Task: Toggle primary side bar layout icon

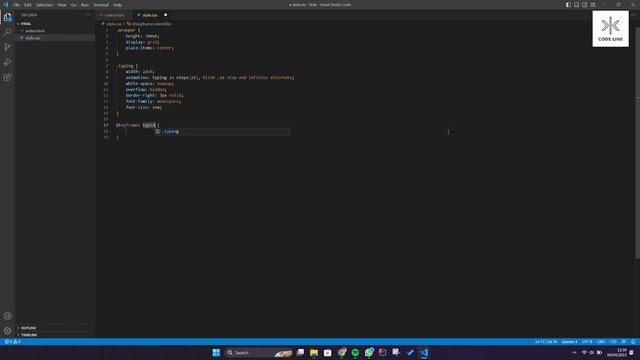Action: coord(568,4)
